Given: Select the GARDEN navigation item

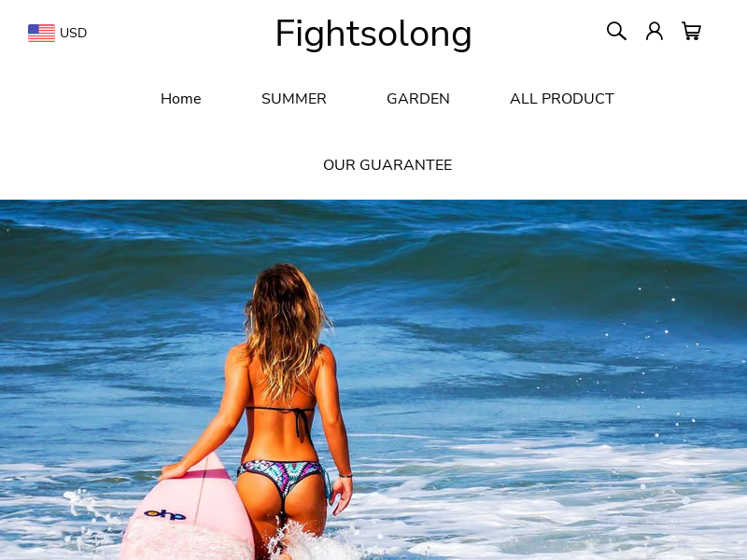Looking at the screenshot, I should click(417, 99).
